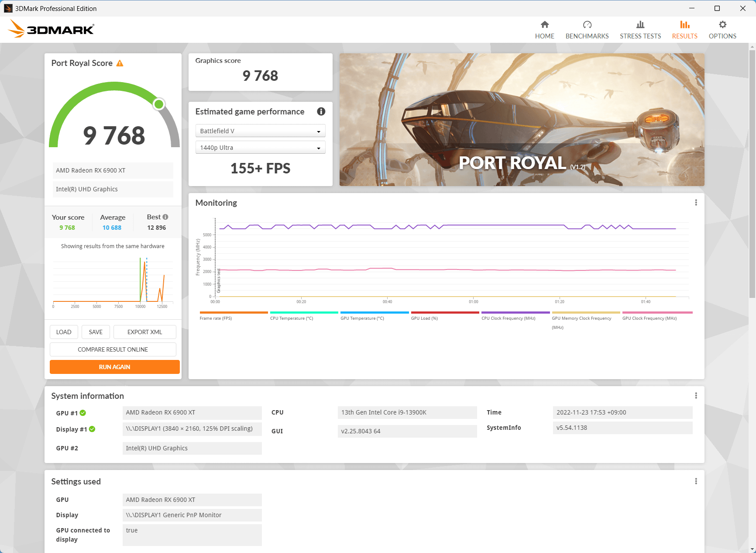Click the Graphics score 9 768 value
The image size is (756, 553).
point(260,76)
